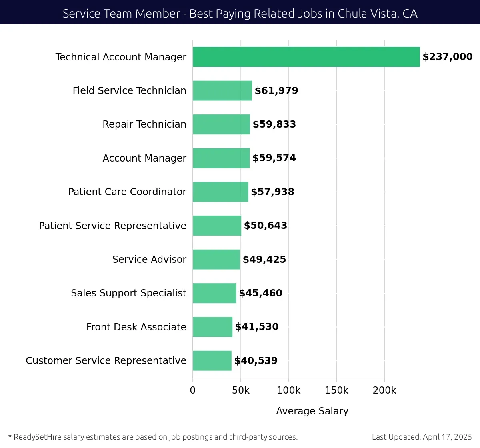
Task: Select the $40,539 salary value
Action: click(x=256, y=361)
